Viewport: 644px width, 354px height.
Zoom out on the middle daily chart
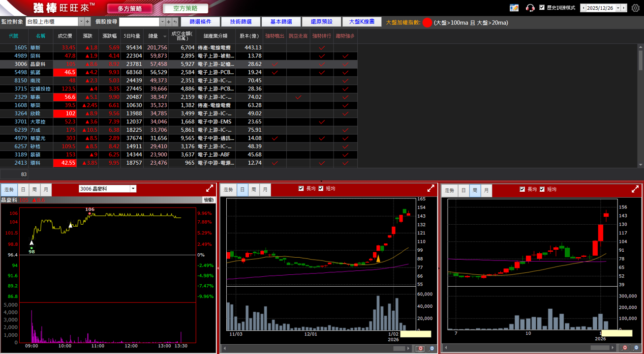click(431, 349)
